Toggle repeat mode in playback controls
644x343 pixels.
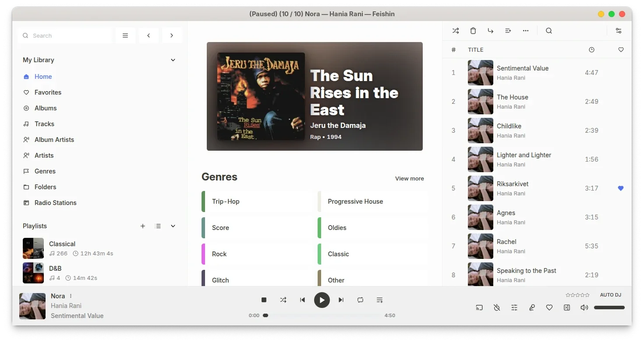coord(360,300)
